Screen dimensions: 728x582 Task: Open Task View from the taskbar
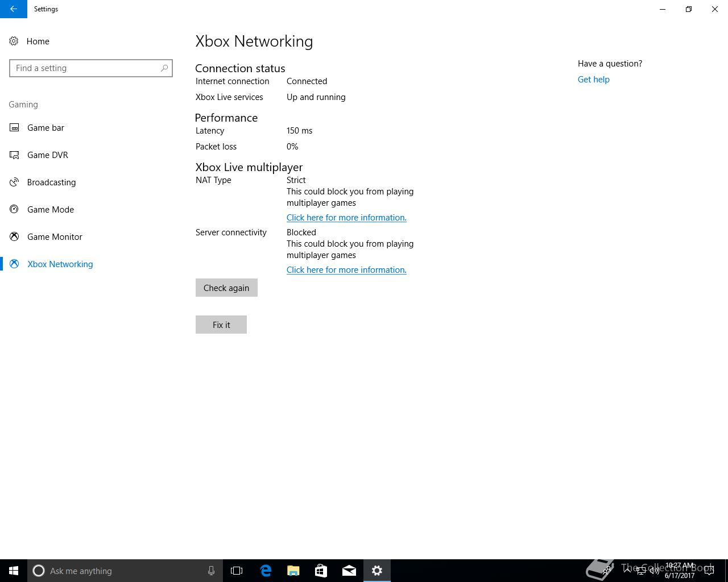point(237,571)
